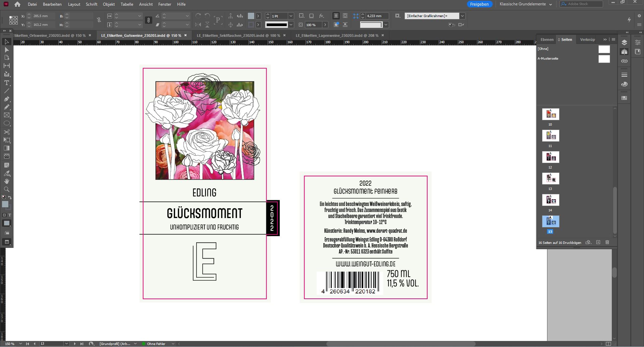Open the Bearbeiten menu
This screenshot has width=644, height=347.
tap(52, 4)
